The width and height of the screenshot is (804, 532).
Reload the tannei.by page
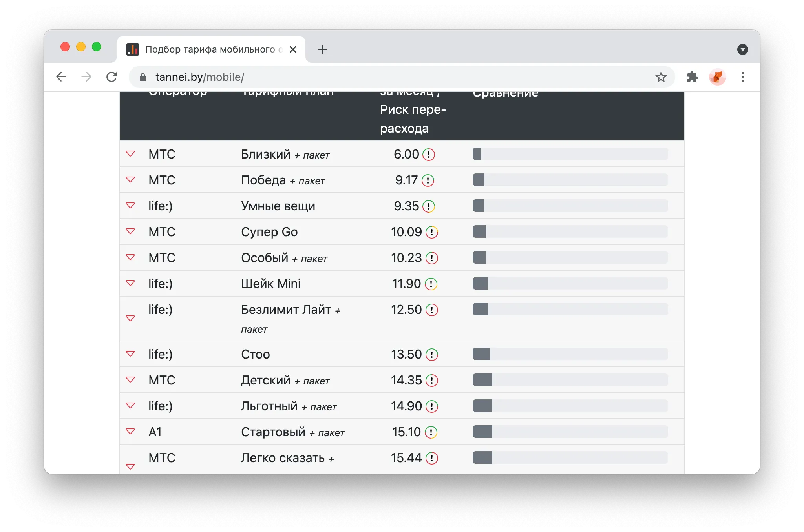[x=112, y=77]
